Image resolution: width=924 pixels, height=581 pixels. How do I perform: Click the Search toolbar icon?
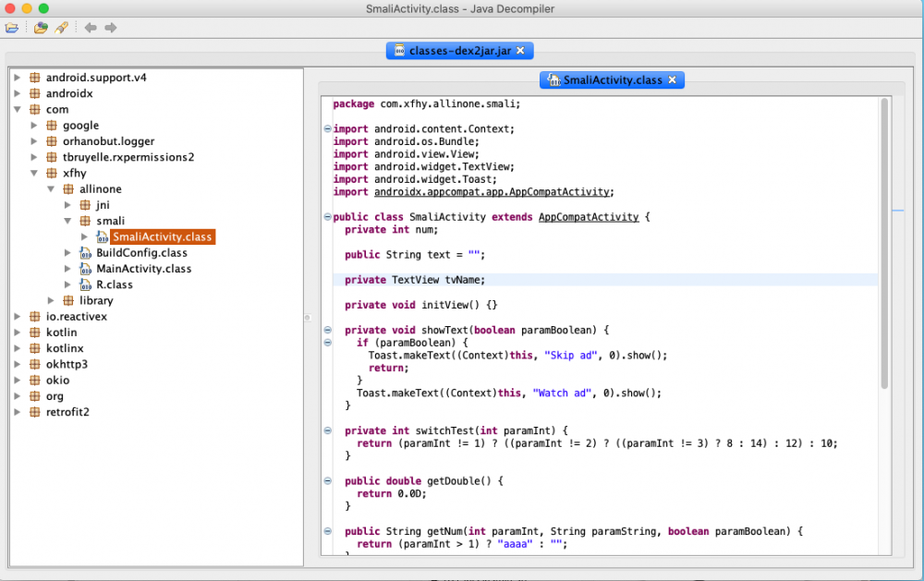click(x=61, y=28)
